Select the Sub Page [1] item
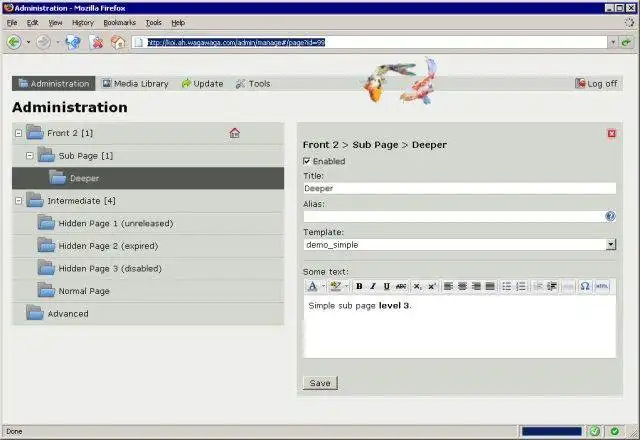 [86, 156]
